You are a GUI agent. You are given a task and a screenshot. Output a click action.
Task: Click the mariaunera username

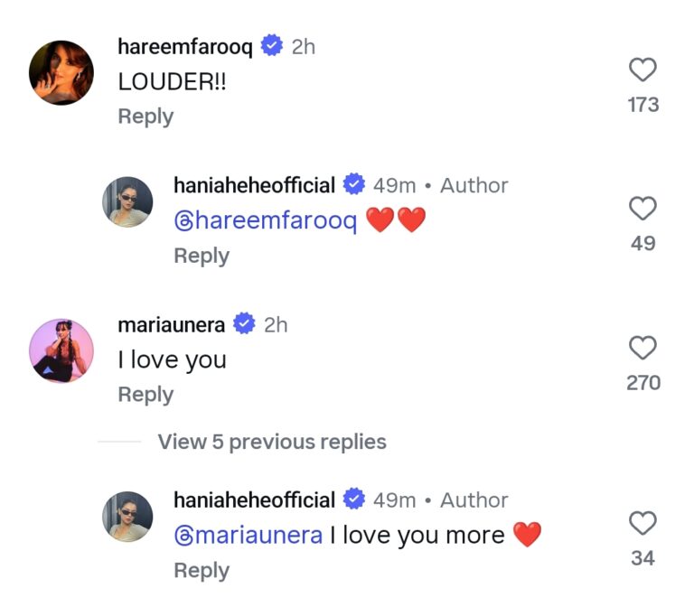172,324
